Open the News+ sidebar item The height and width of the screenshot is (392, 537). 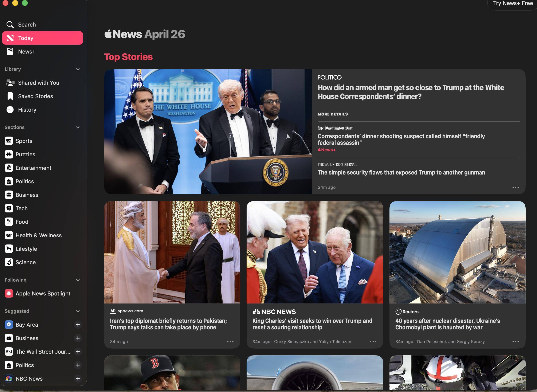(43, 51)
